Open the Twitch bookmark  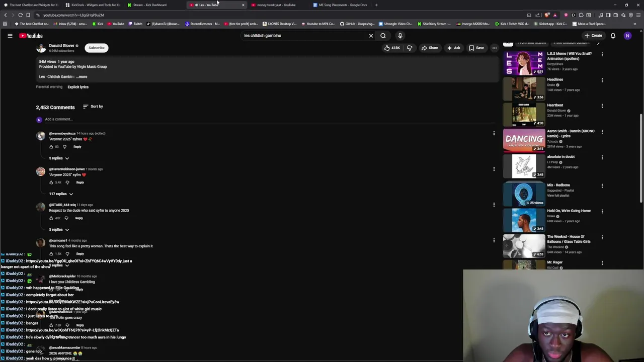pyautogui.click(x=135, y=24)
